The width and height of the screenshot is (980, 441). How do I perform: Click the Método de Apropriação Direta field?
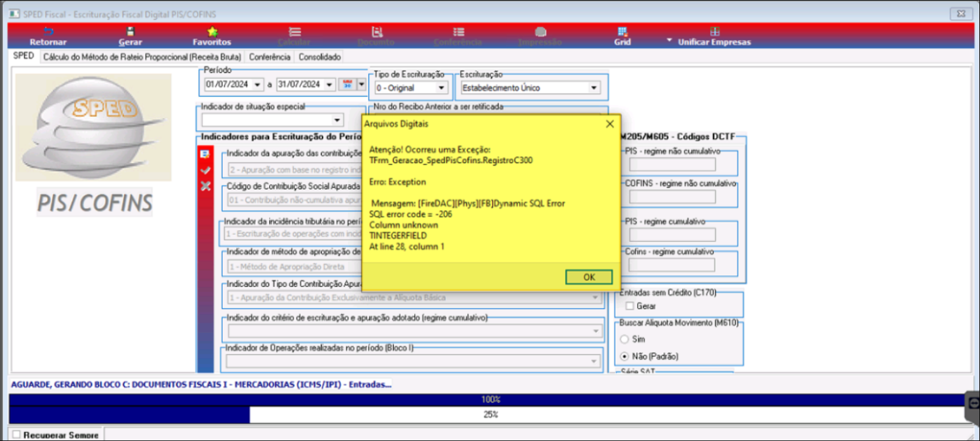[294, 267]
